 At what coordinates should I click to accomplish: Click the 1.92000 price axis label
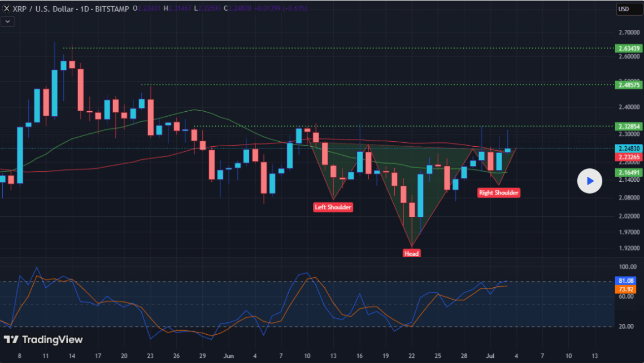tap(629, 248)
